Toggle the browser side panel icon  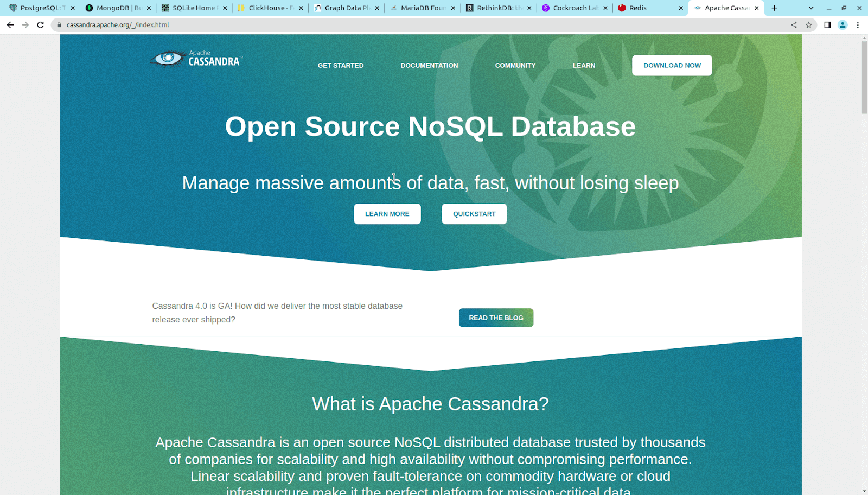tap(827, 25)
